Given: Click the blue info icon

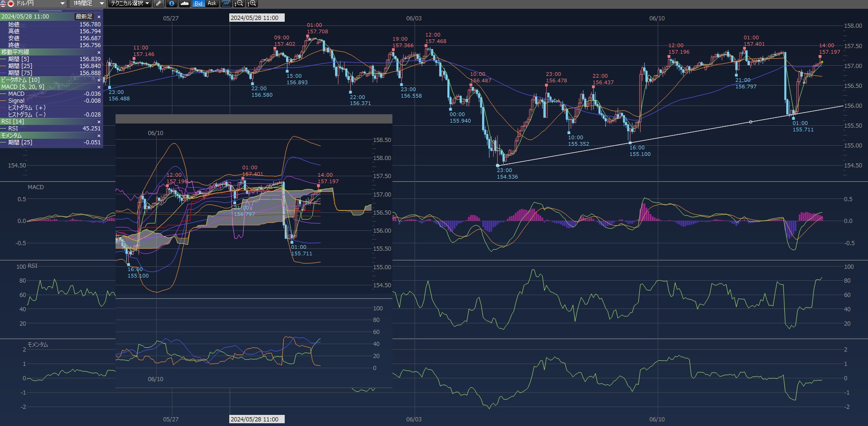Looking at the screenshot, I should click(x=171, y=4).
